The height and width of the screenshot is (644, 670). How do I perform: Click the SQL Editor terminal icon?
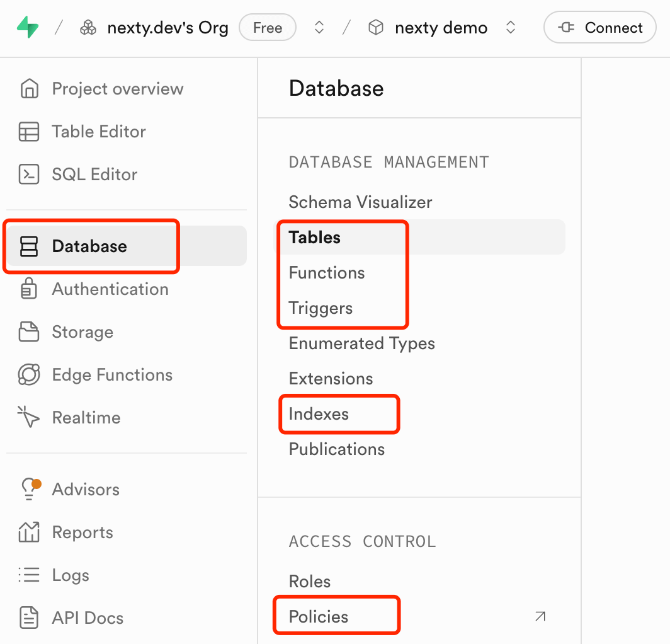click(29, 174)
